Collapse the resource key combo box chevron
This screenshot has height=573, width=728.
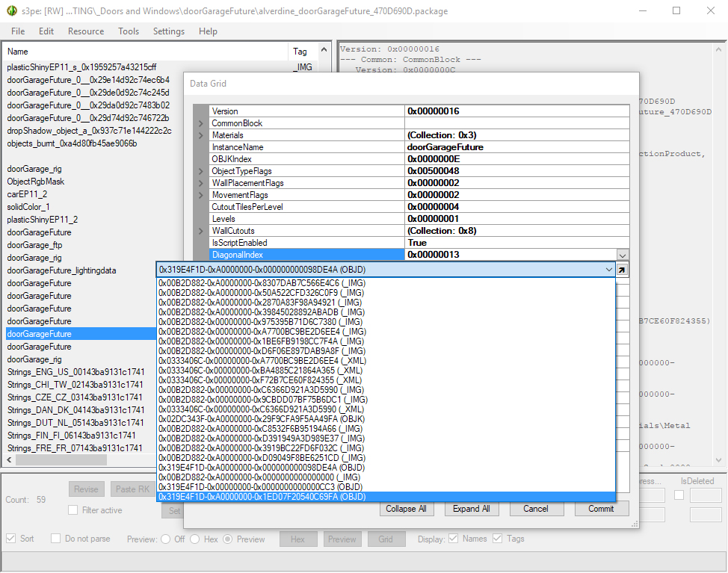(608, 270)
